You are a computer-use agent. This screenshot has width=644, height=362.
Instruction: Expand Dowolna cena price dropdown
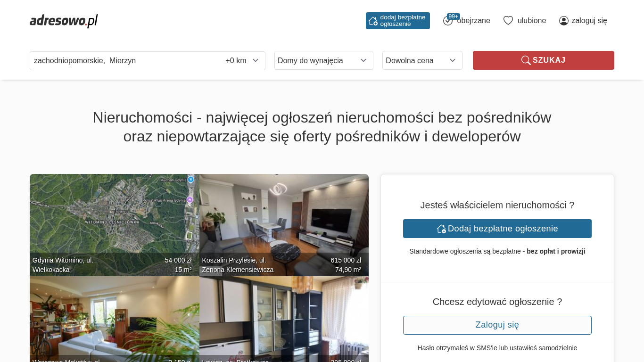(422, 60)
